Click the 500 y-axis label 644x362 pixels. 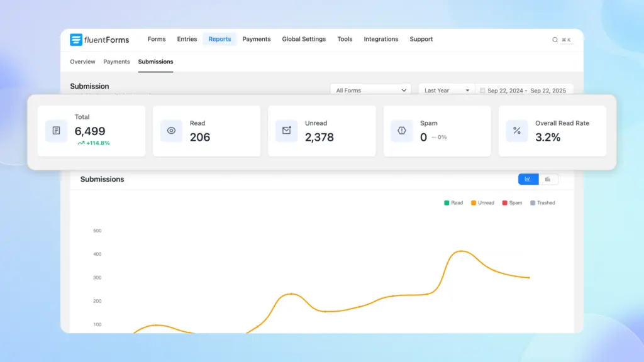(97, 231)
